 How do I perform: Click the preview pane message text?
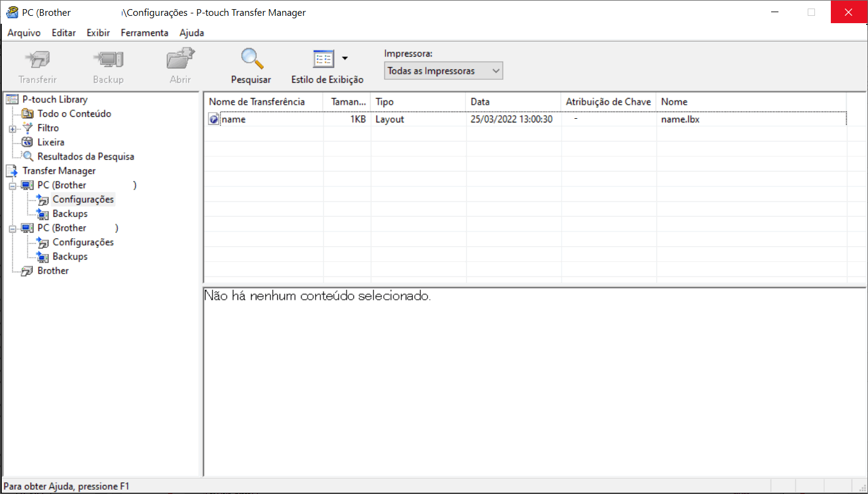pos(318,297)
